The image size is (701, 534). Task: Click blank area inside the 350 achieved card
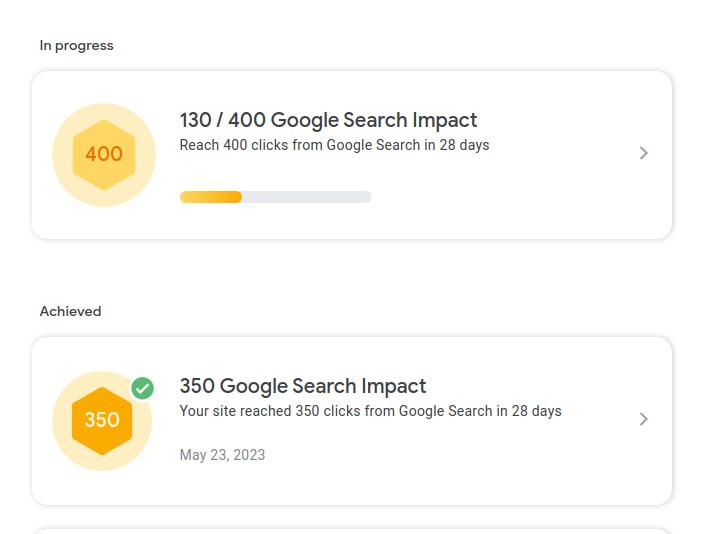480,465
